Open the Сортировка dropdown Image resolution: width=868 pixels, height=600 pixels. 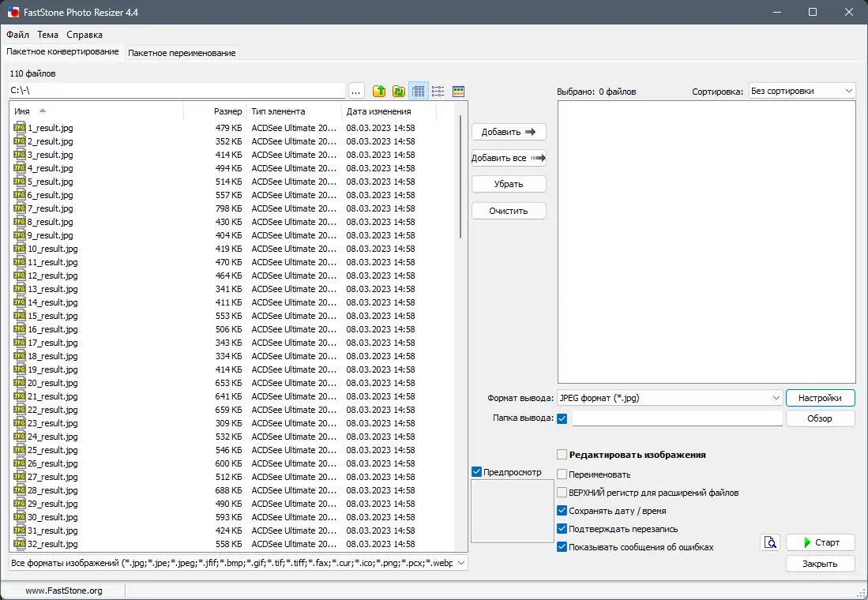click(x=850, y=90)
